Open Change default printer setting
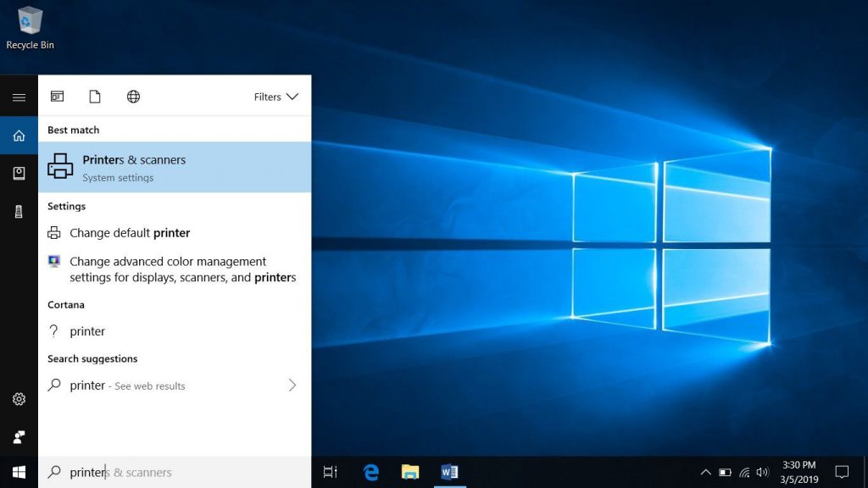Viewport: 868px width, 488px height. [x=175, y=233]
